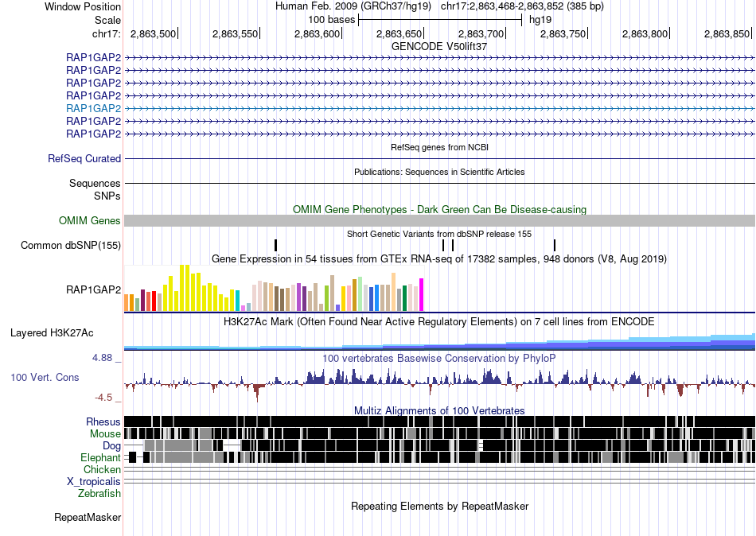The width and height of the screenshot is (756, 536).
Task: Click the Scale label
Action: pos(108,20)
